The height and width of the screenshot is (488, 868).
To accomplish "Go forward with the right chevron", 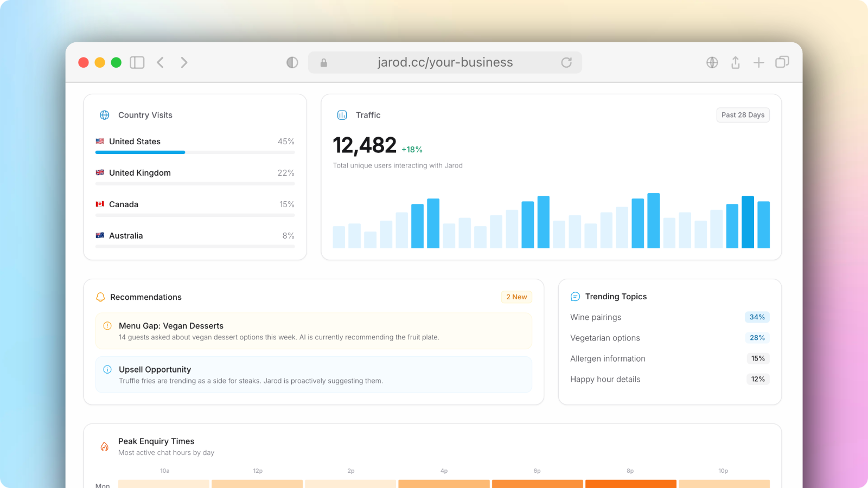I will click(x=184, y=62).
